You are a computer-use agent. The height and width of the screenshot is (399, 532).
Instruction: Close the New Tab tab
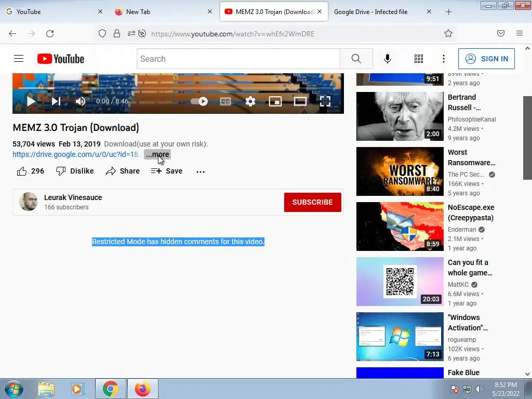pos(210,11)
